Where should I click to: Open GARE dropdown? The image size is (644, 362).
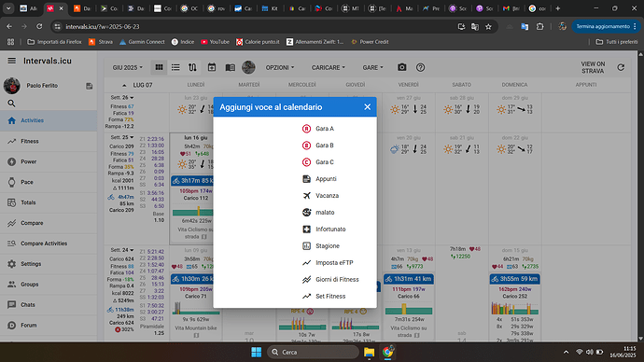(x=372, y=68)
